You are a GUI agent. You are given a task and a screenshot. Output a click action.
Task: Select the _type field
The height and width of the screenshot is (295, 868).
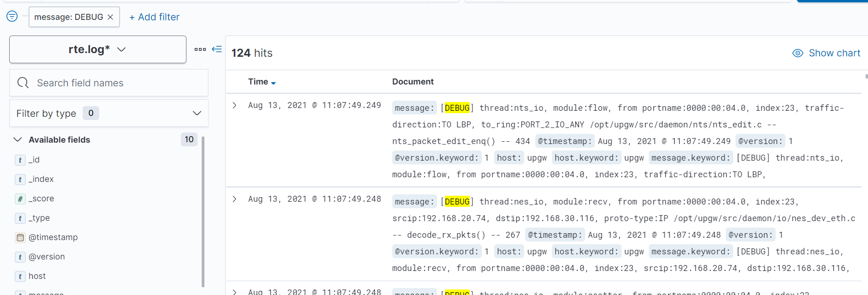(39, 218)
